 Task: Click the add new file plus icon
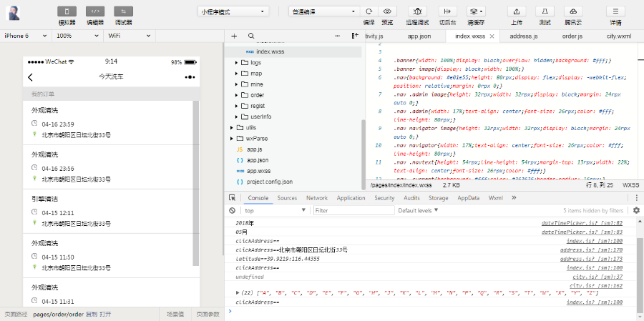(x=233, y=36)
